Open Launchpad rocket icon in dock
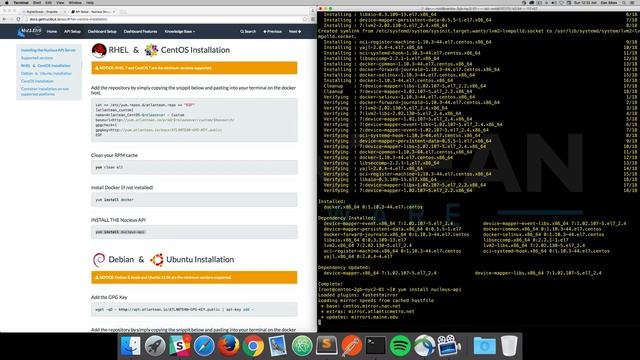This screenshot has width=640, height=360. point(155,346)
